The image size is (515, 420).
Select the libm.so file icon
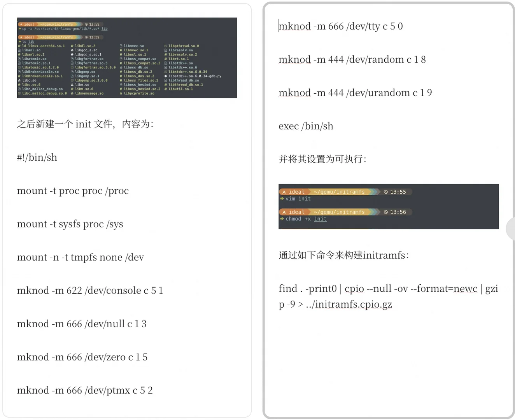[x=72, y=85]
